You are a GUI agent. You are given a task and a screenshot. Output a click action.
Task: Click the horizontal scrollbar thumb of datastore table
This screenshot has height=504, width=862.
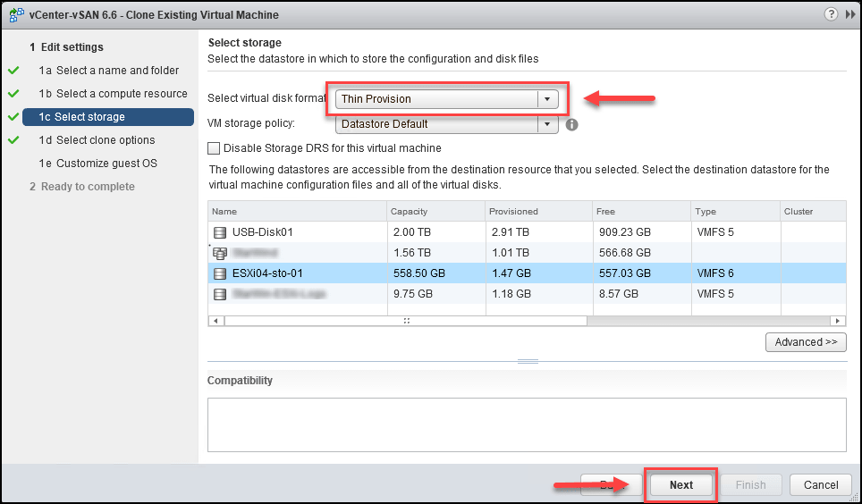point(406,321)
